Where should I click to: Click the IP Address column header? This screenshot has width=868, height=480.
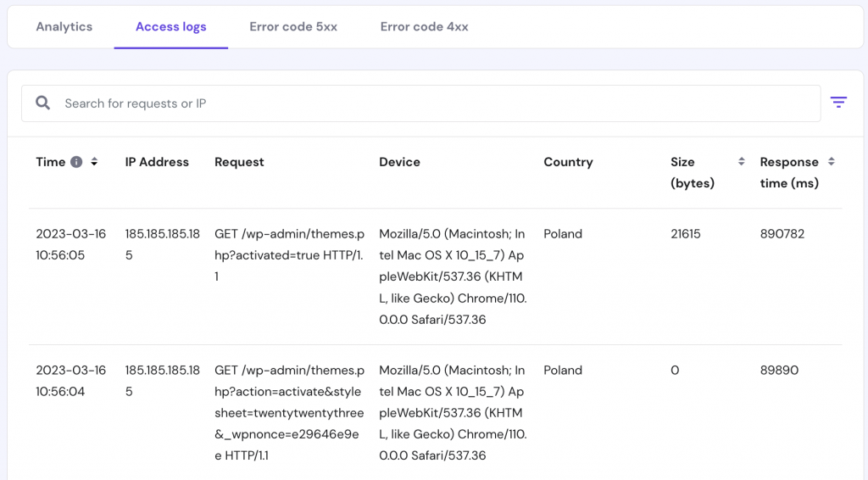pyautogui.click(x=157, y=162)
